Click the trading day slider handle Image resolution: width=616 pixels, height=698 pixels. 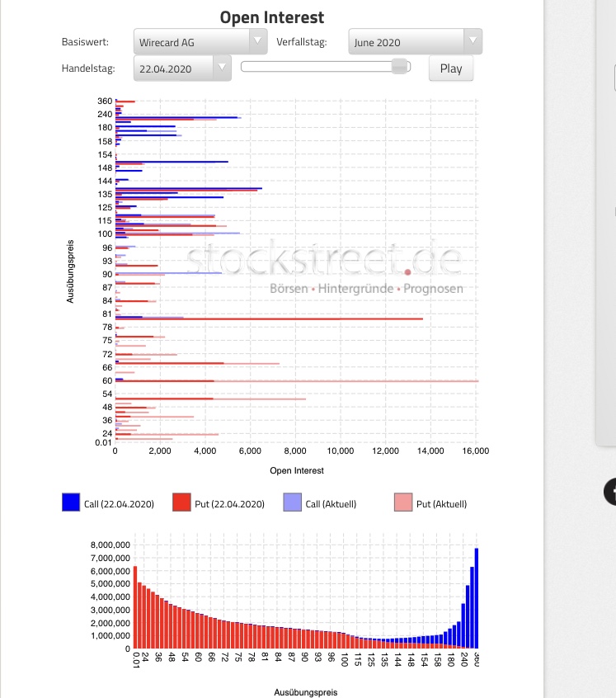click(399, 67)
